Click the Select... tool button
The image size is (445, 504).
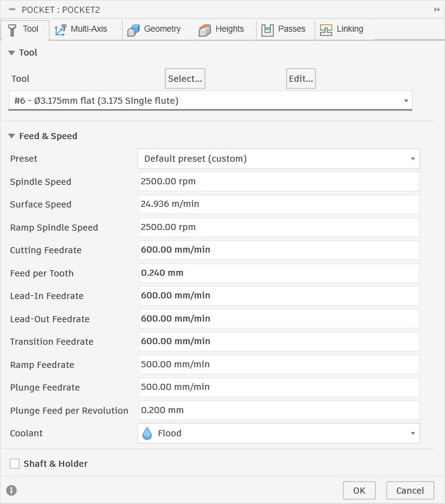click(x=185, y=79)
